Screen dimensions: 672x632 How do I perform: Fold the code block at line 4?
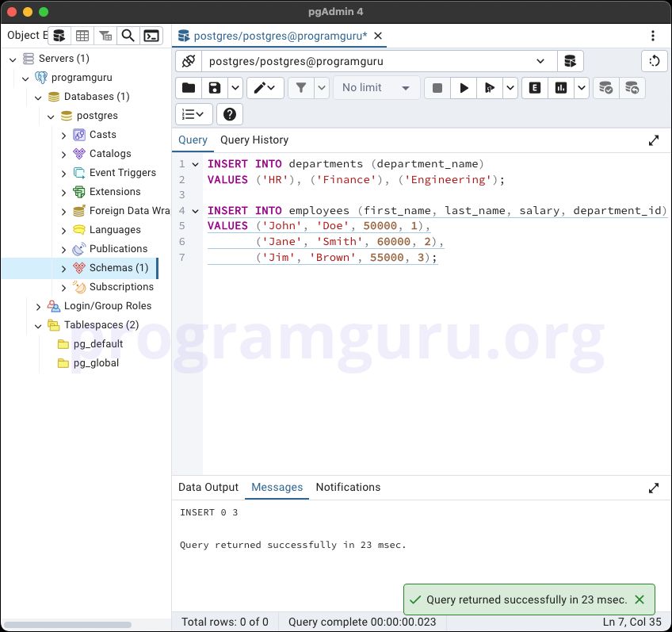click(196, 211)
